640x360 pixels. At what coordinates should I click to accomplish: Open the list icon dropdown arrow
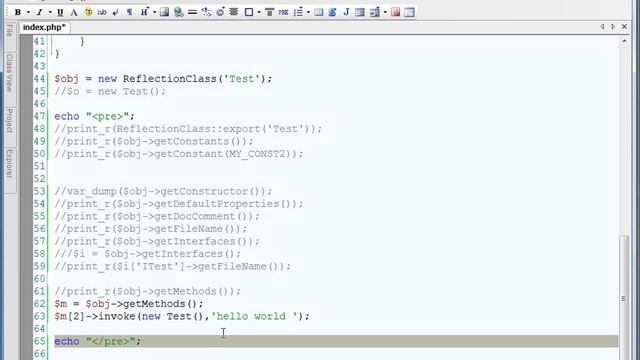(308, 12)
